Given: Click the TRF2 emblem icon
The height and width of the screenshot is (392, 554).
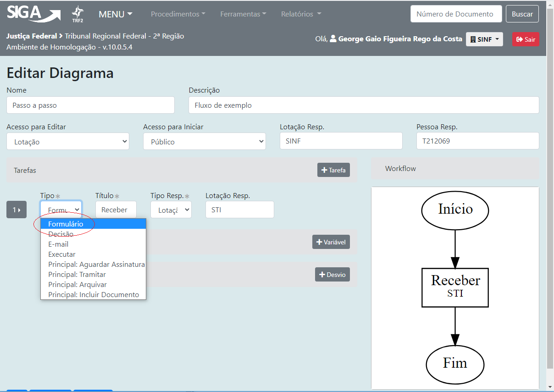Looking at the screenshot, I should click(x=78, y=14).
